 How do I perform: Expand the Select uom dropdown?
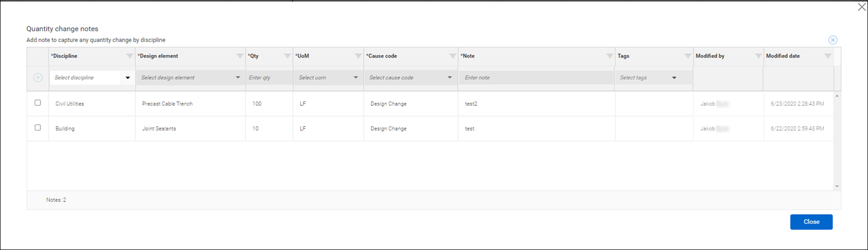click(356, 78)
